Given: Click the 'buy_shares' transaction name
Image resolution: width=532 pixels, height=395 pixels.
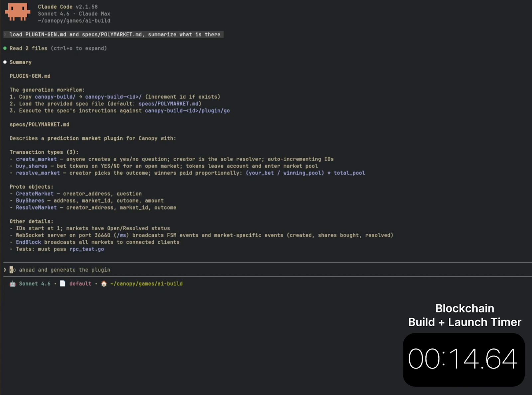Looking at the screenshot, I should tap(32, 166).
